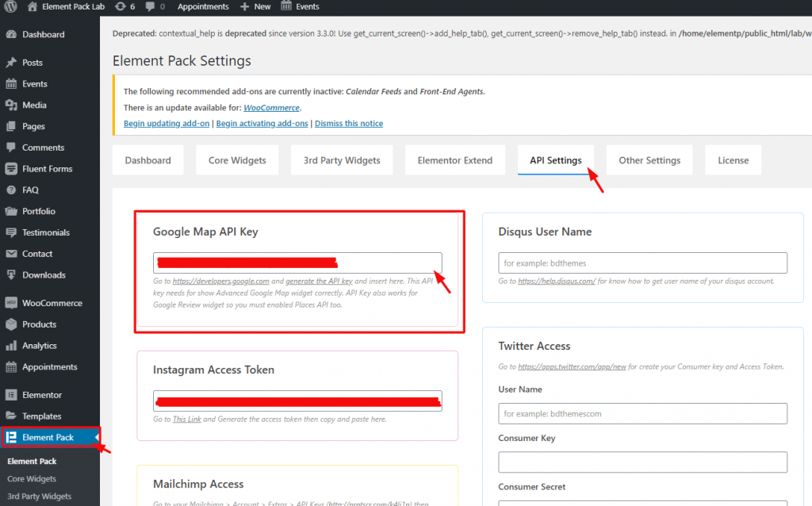Click the Begin updating add-on link
The image size is (812, 506).
[x=167, y=124]
